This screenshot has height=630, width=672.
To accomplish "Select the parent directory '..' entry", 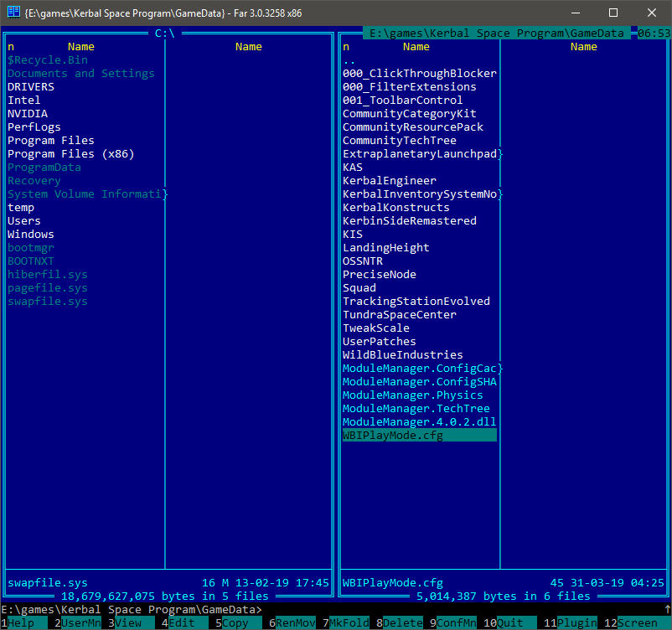I will tap(349, 60).
